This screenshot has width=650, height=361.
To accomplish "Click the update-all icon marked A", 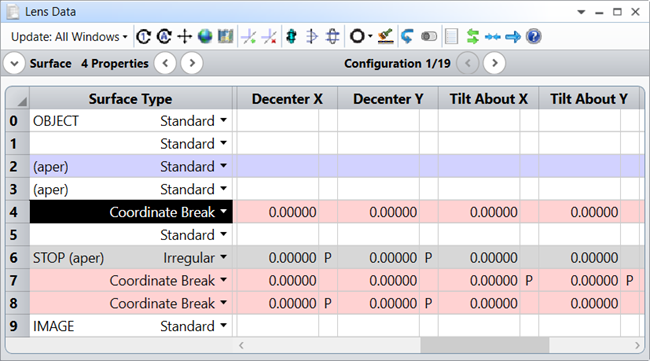I will tap(164, 37).
